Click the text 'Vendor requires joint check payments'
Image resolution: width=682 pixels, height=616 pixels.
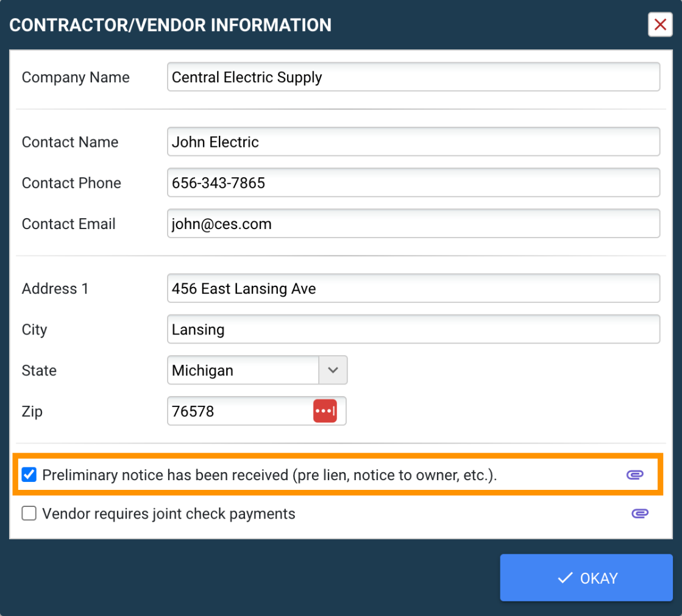pos(169,514)
